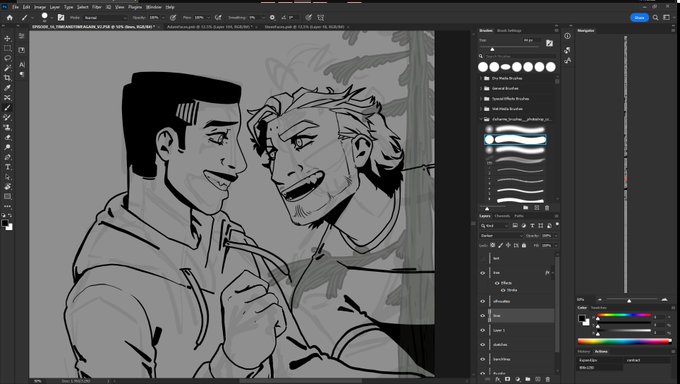The height and width of the screenshot is (384, 680).
Task: Expand General Brushes folder
Action: 481,89
